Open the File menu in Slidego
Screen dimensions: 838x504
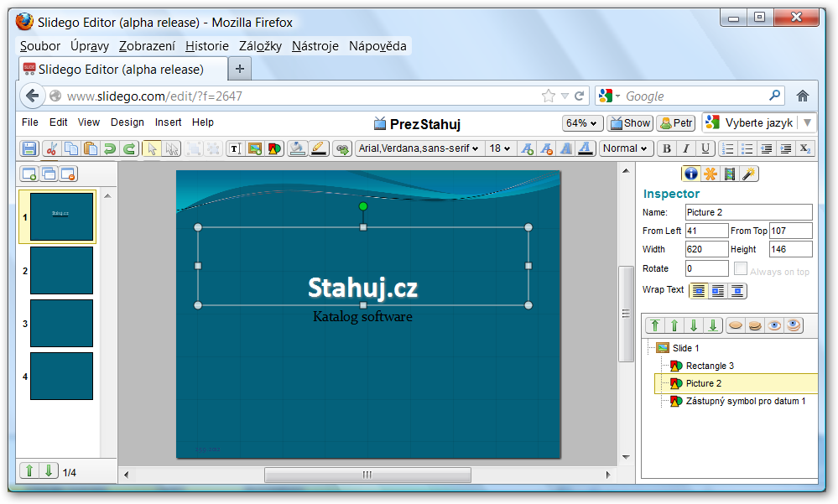click(x=30, y=122)
